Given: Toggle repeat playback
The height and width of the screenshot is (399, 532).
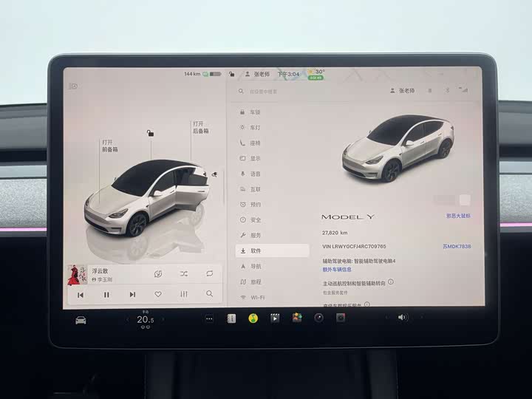Looking at the screenshot, I should point(210,273).
